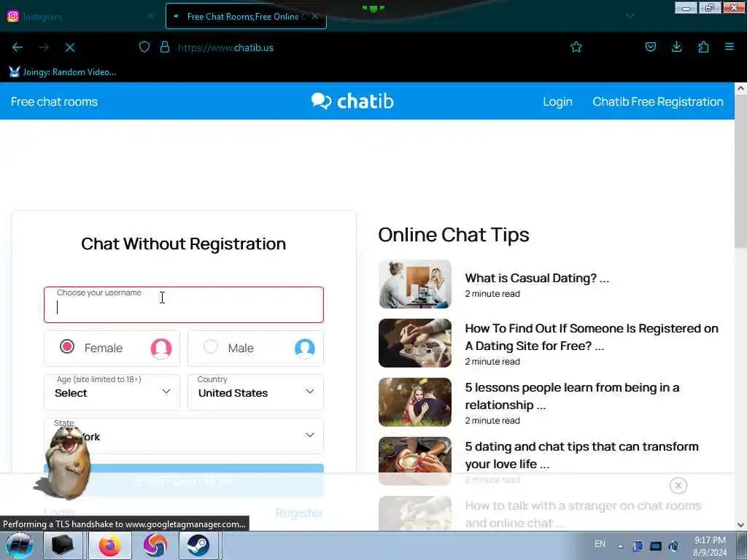This screenshot has width=747, height=560.
Task: Open the browser downloads panel
Action: click(x=676, y=47)
